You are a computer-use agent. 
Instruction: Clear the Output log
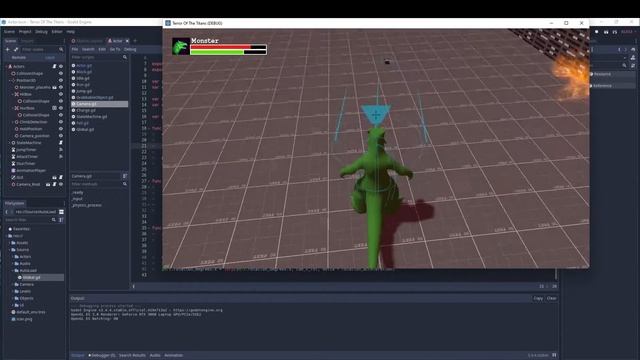click(551, 298)
